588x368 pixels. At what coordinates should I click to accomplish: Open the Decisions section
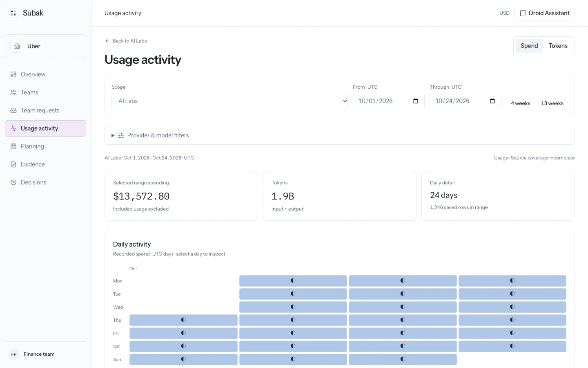tap(45, 182)
